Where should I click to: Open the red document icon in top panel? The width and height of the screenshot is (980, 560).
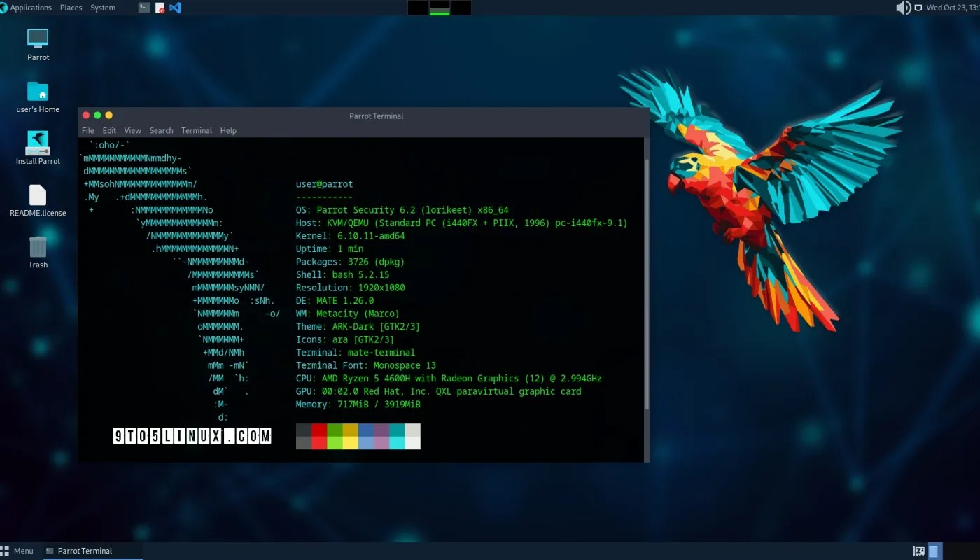(159, 8)
